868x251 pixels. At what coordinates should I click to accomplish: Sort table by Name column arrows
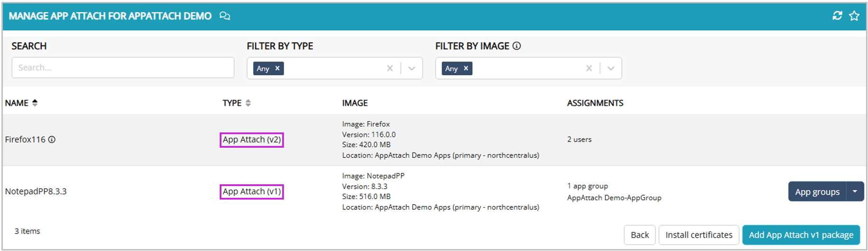tap(35, 103)
